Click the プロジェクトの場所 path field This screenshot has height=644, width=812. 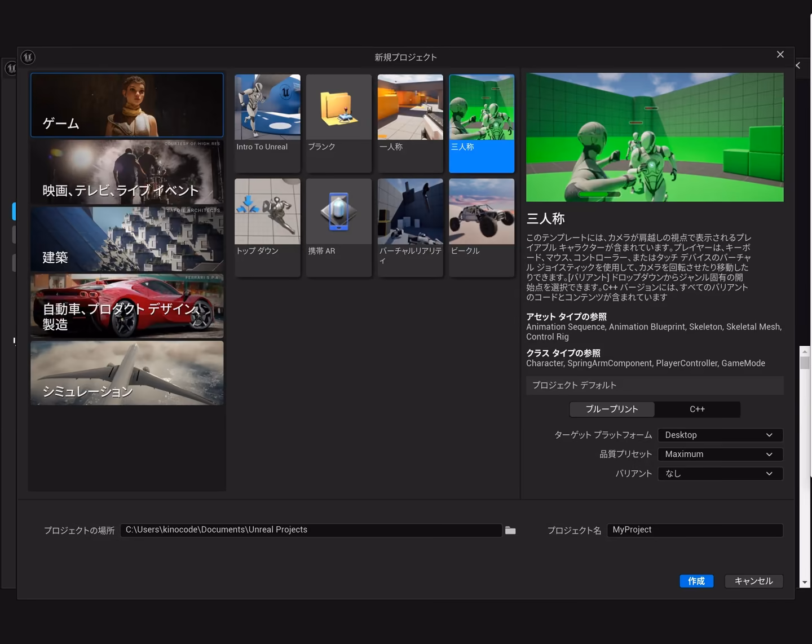tap(311, 530)
